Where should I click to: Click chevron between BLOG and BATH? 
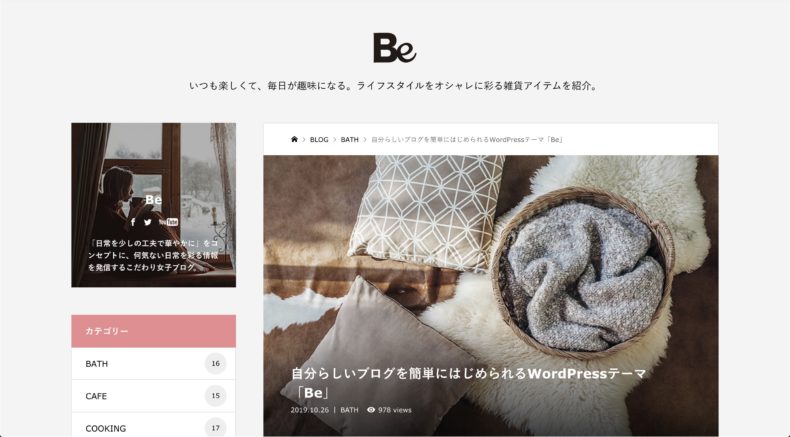pyautogui.click(x=335, y=140)
